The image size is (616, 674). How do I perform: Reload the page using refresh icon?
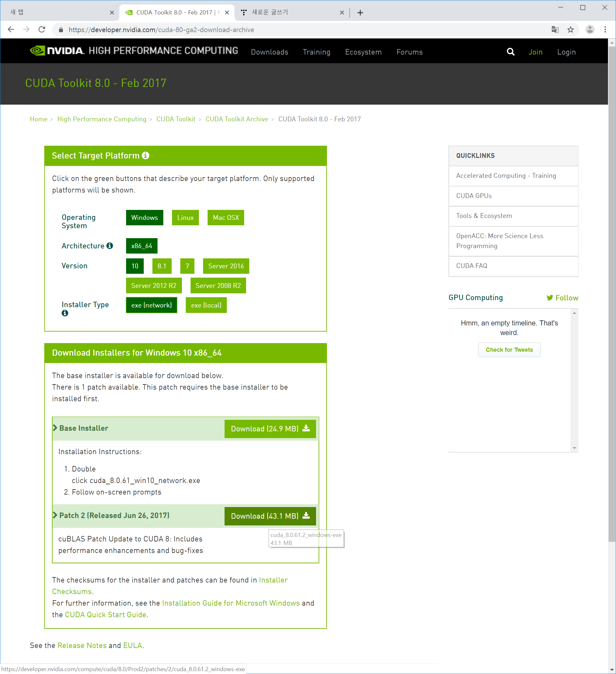[42, 30]
